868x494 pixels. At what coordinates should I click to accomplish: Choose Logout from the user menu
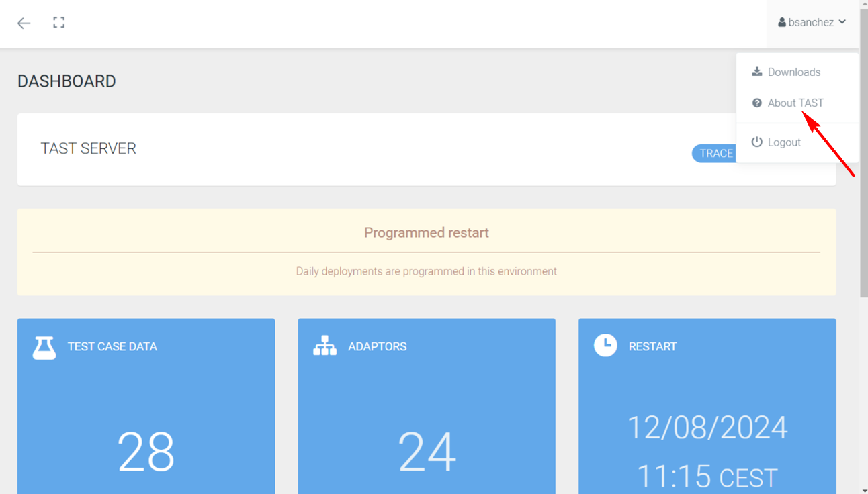point(784,142)
